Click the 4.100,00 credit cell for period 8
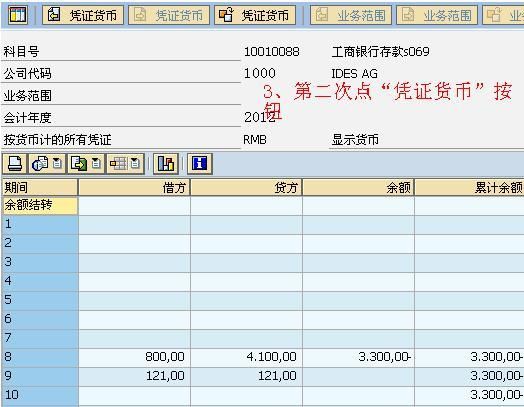The image size is (524, 407). tap(246, 357)
